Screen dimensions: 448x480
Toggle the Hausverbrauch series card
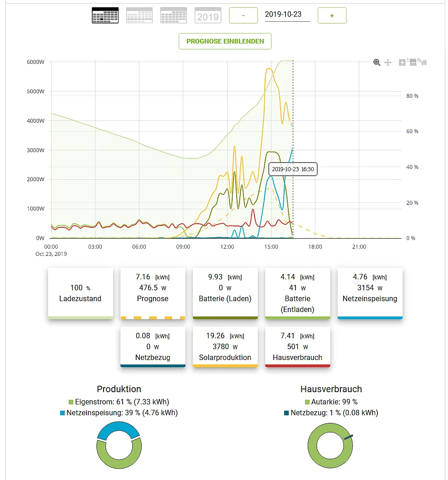pyautogui.click(x=298, y=346)
